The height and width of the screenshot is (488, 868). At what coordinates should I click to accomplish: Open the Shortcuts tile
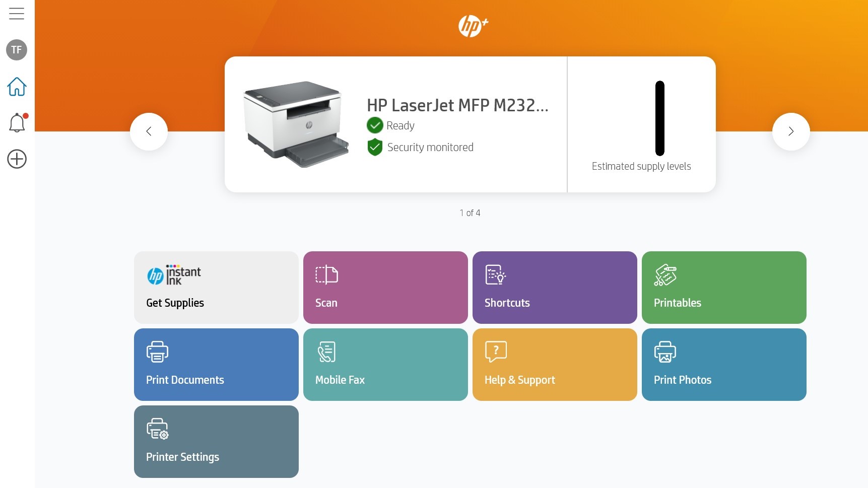coord(555,288)
